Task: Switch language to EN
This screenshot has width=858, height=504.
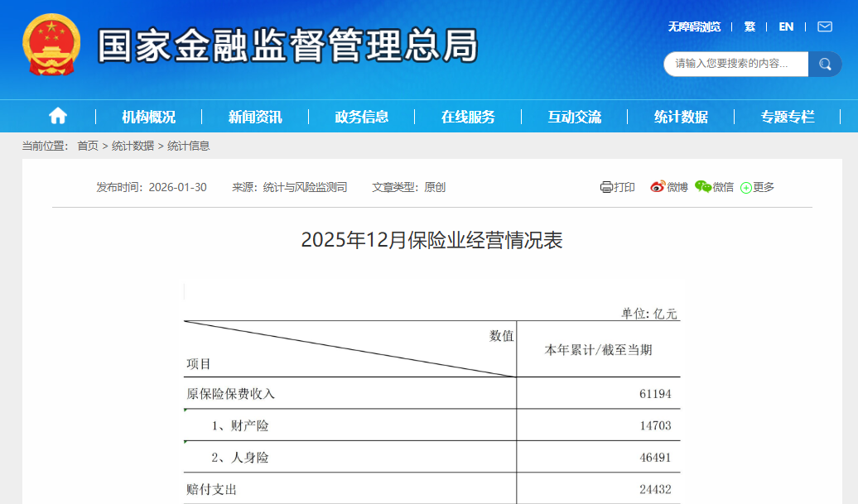Action: [x=786, y=26]
